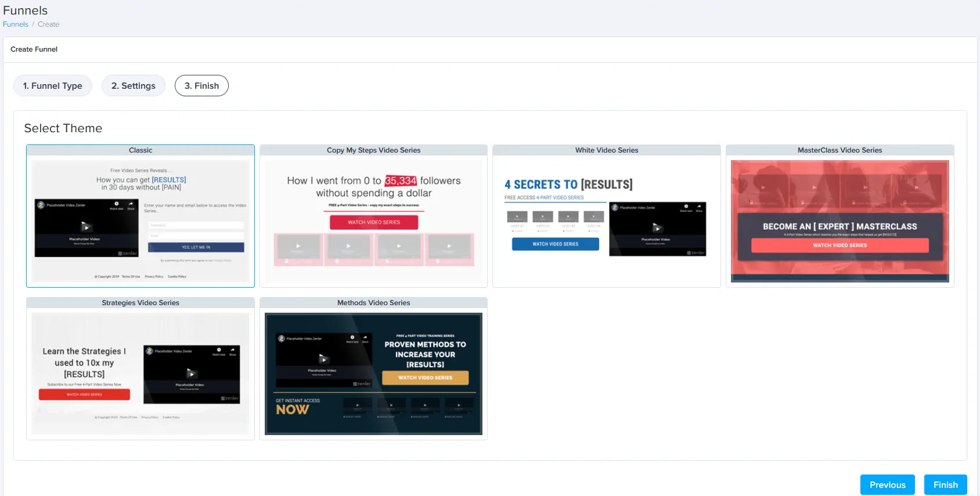
Task: Click the Select Theme heading
Action: (63, 128)
